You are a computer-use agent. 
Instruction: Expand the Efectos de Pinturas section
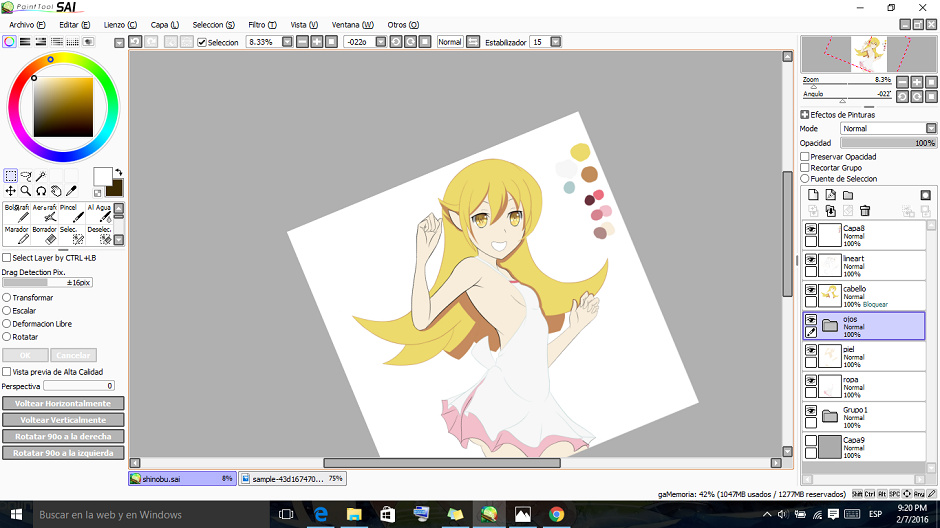(805, 115)
